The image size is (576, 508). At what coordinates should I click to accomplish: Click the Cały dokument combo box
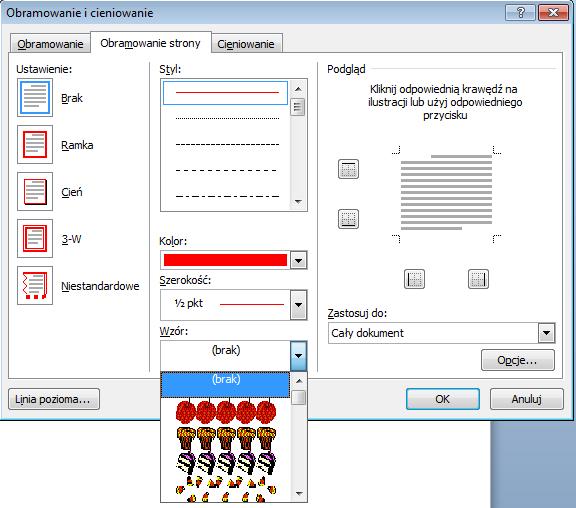[x=441, y=333]
